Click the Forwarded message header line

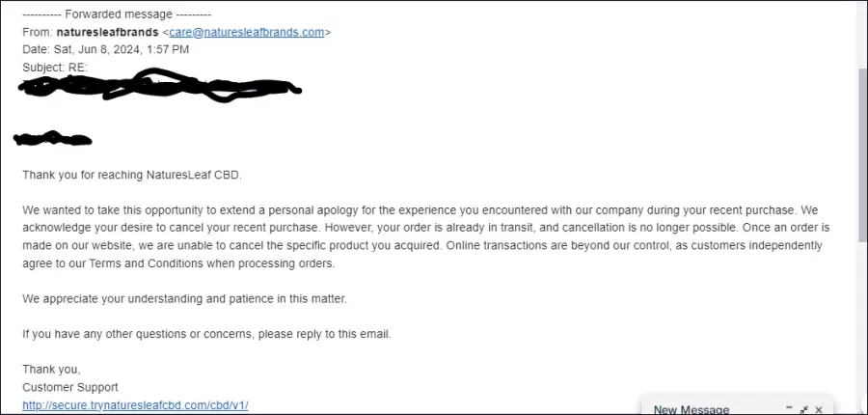117,14
